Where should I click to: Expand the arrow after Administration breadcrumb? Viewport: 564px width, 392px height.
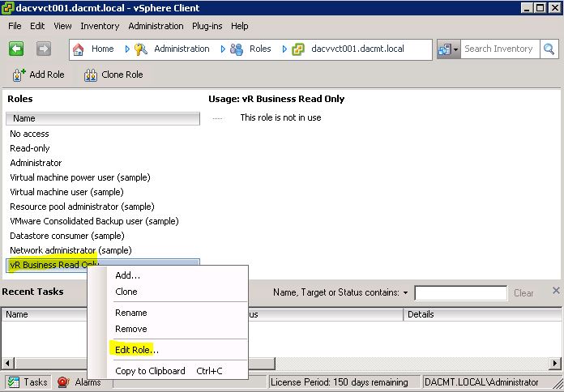[x=223, y=49]
